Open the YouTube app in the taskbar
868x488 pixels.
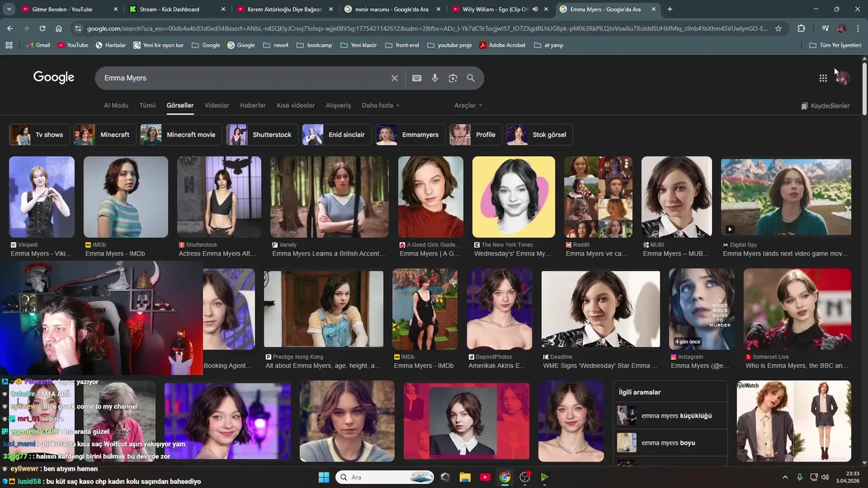tap(485, 477)
